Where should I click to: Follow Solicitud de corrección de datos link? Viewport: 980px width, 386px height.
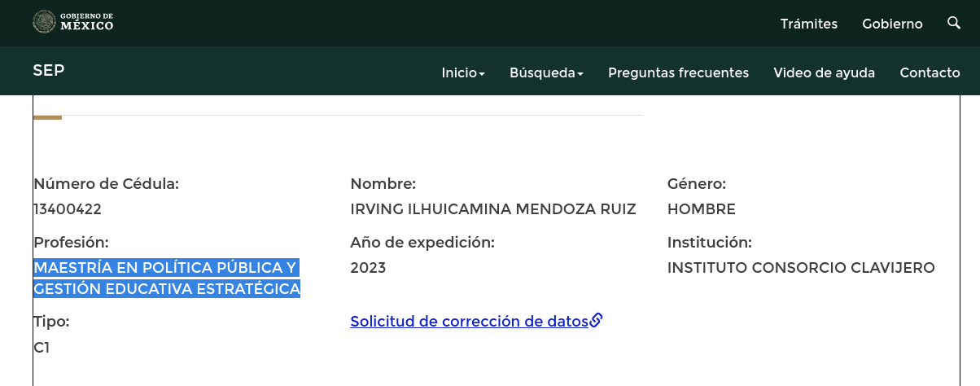point(469,321)
